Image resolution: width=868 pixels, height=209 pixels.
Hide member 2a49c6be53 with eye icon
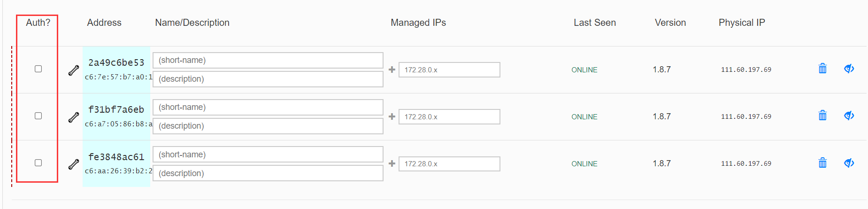point(849,69)
